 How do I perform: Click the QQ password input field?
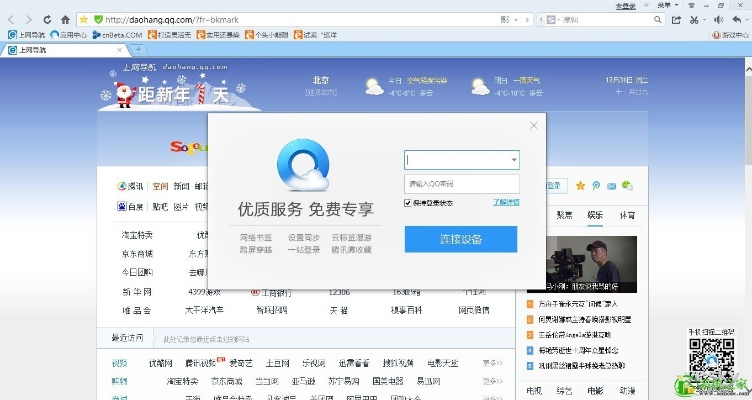(461, 184)
